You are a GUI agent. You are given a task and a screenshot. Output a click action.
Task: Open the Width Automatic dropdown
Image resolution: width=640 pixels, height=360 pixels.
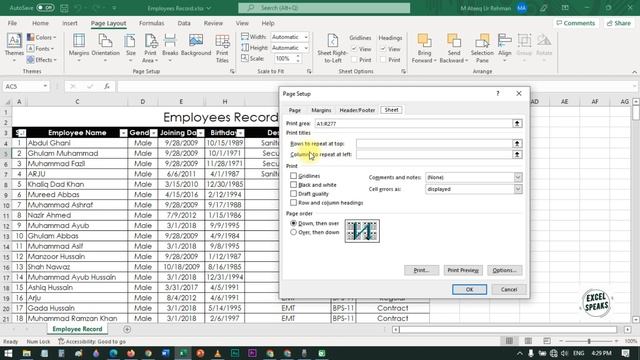coord(306,37)
